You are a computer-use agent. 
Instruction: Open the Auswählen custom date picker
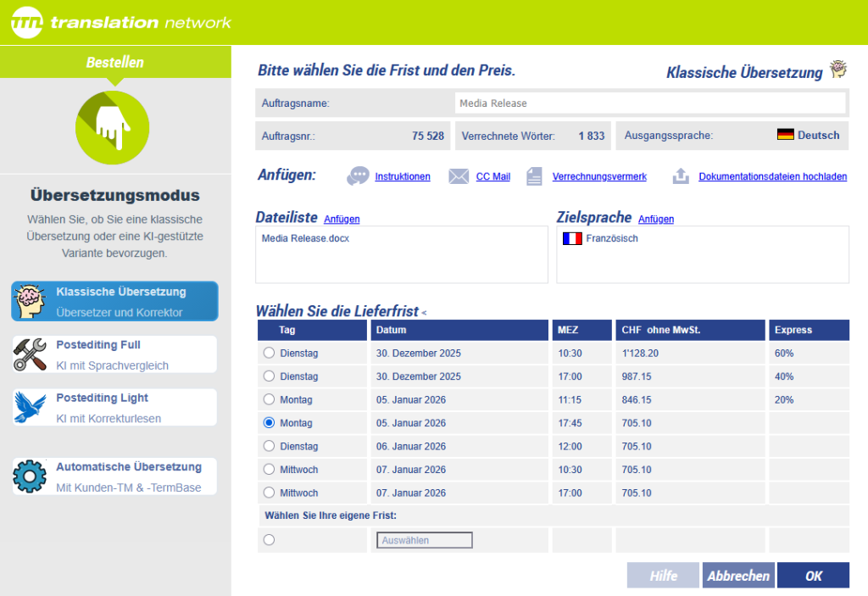click(x=424, y=540)
